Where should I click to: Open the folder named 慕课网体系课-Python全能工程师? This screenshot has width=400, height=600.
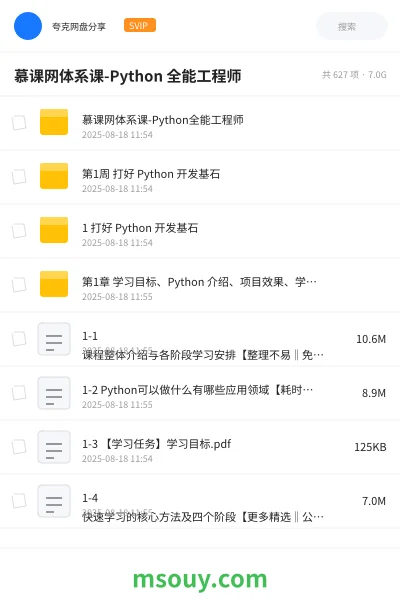(163, 120)
